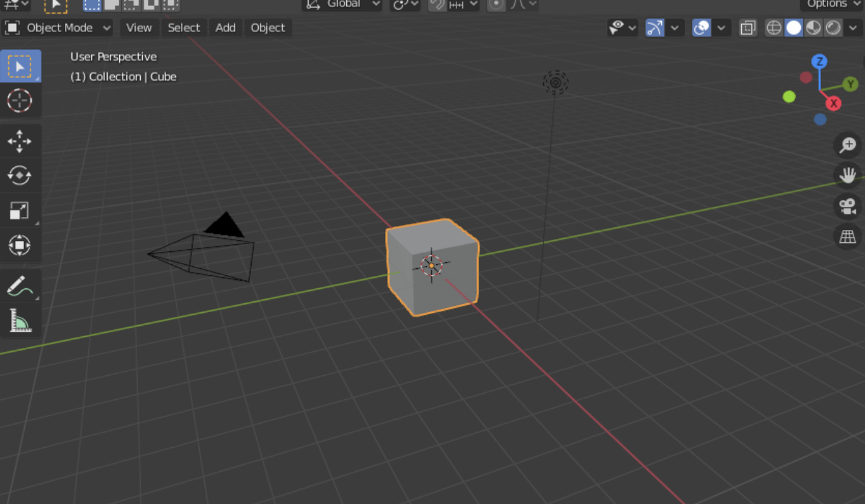Expand the viewport shading options arrow

point(853,28)
